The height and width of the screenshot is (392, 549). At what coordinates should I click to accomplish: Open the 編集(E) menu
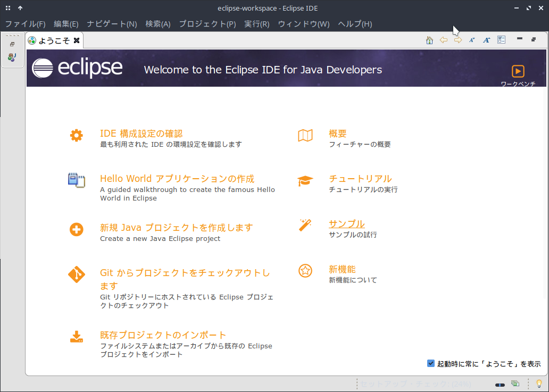pos(66,24)
